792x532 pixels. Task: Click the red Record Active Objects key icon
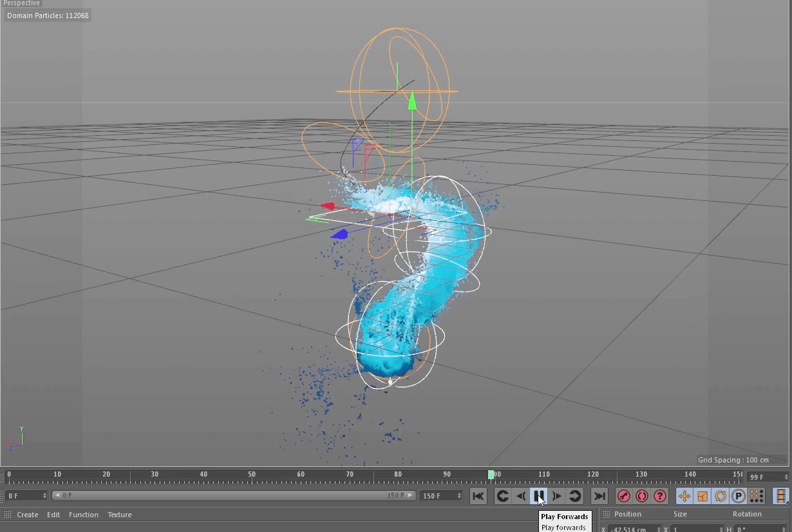coord(623,496)
